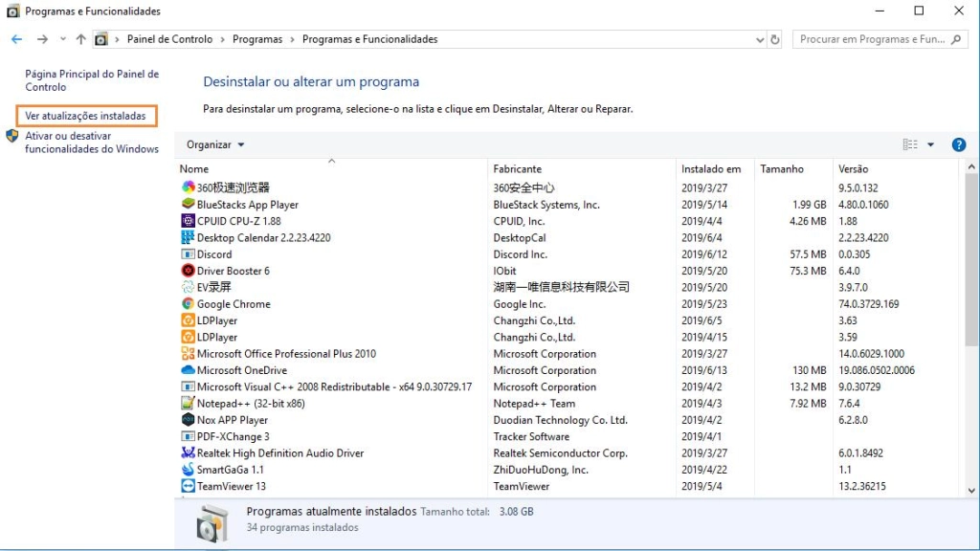Select Microsoft OneDrive program name

[x=242, y=370]
